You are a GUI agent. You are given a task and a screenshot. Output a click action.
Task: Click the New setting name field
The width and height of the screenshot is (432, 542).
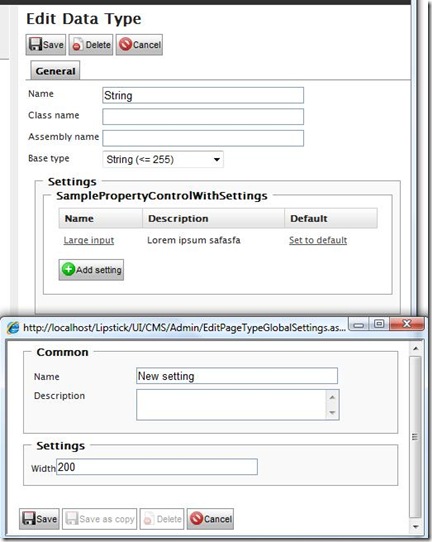(x=237, y=376)
